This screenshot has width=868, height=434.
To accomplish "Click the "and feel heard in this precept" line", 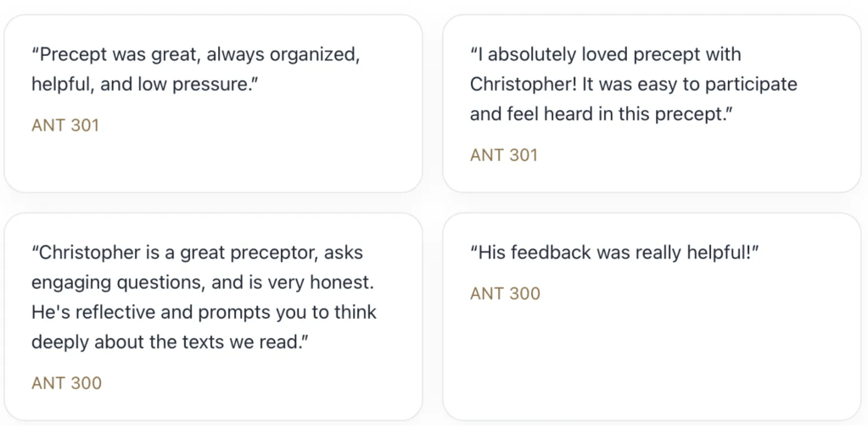I will coord(601,114).
